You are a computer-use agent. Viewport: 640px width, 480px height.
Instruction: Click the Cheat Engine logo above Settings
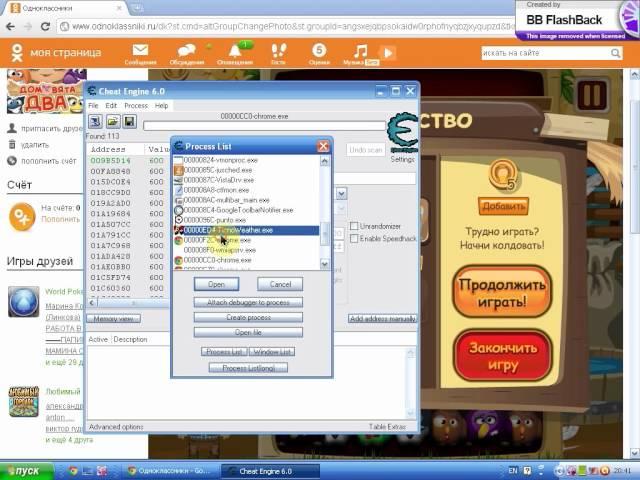(402, 133)
